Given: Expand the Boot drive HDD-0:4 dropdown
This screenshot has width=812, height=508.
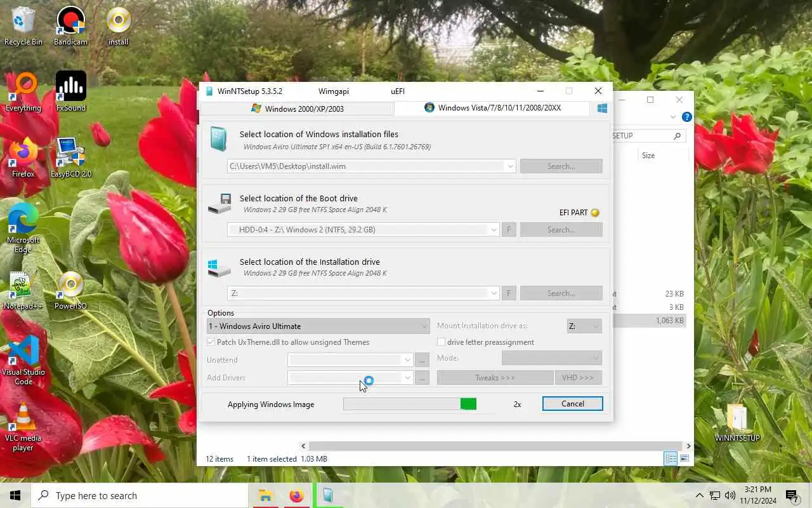Looking at the screenshot, I should point(494,230).
